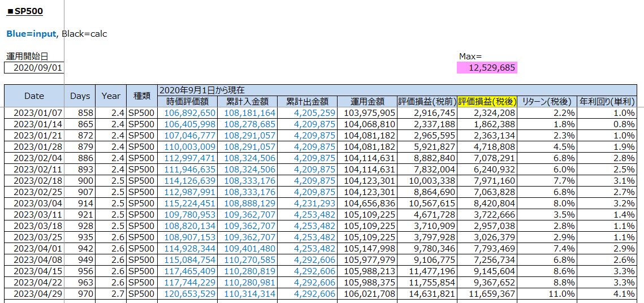The image size is (644, 303).
Task: Select the 年利回り(単利) column header
Action: tap(607, 102)
